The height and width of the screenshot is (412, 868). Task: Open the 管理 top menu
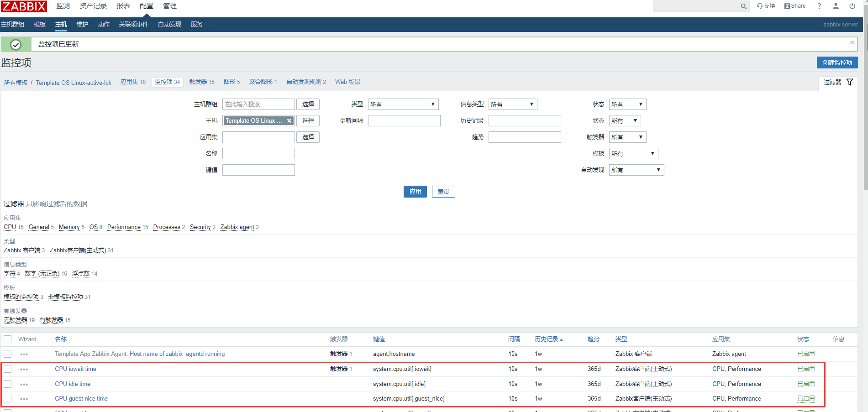coord(170,6)
